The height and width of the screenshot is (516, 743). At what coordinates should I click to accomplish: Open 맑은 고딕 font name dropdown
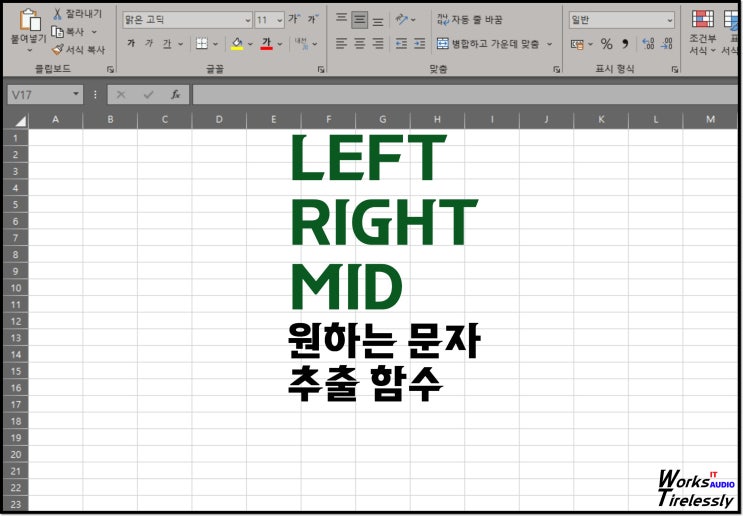(248, 20)
